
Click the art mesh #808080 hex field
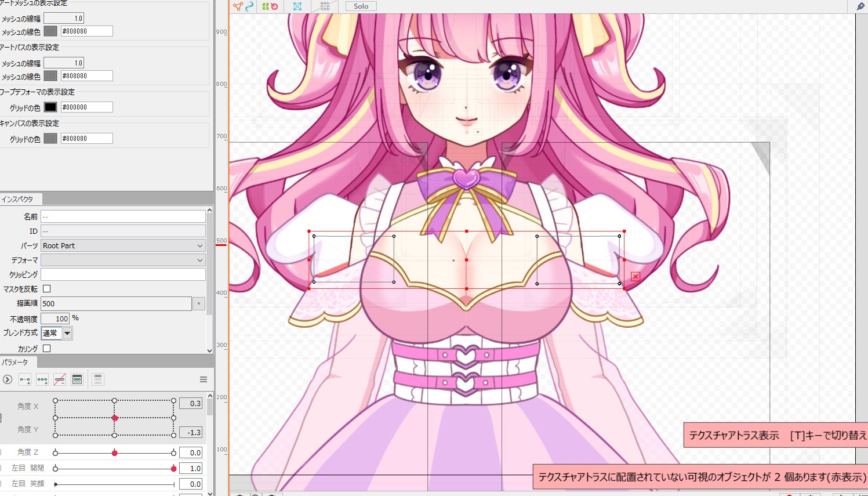coord(86,31)
